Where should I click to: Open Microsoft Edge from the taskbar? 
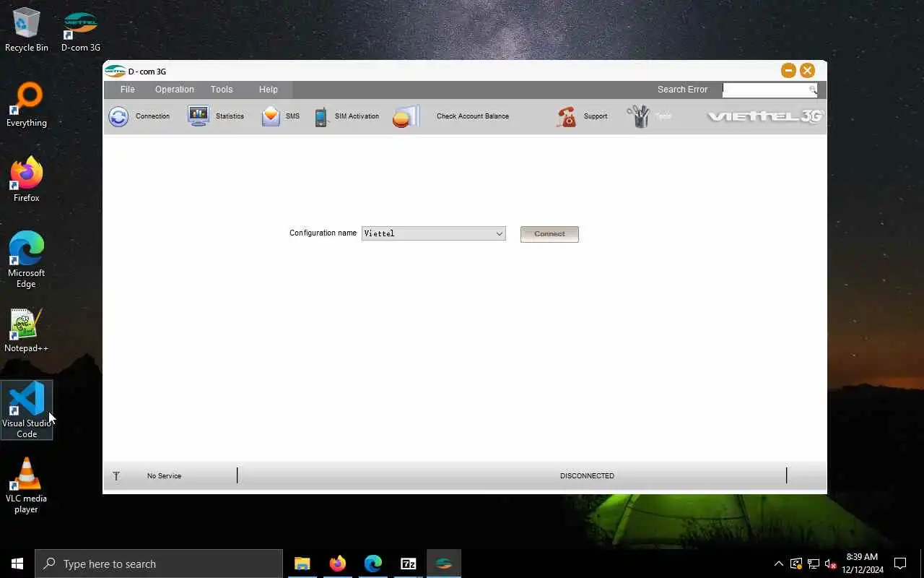(x=372, y=564)
